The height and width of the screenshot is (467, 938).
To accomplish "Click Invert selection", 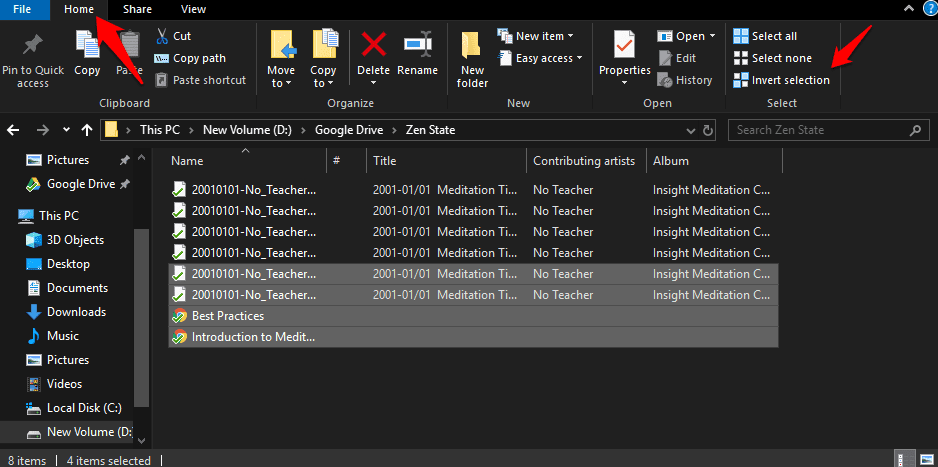I will [781, 80].
